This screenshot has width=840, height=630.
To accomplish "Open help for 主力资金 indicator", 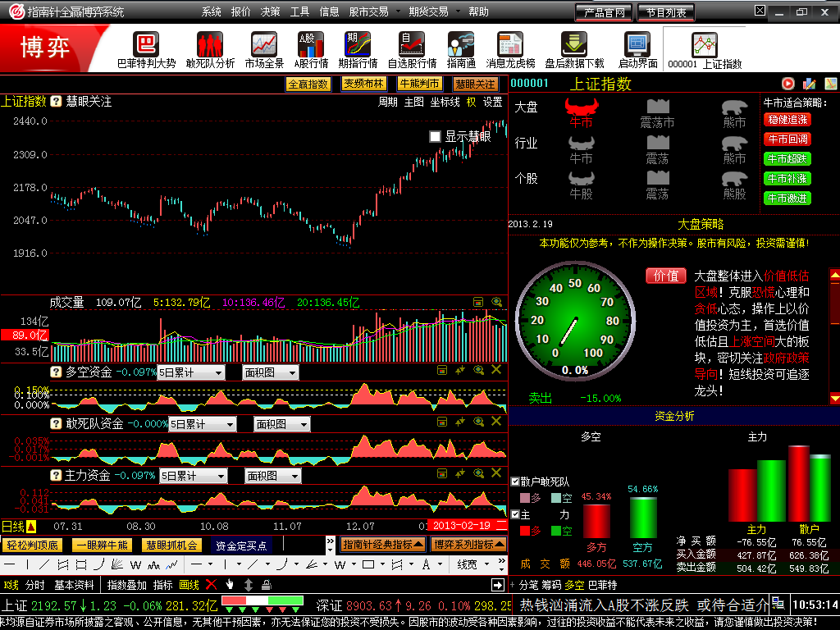I will 56,475.
